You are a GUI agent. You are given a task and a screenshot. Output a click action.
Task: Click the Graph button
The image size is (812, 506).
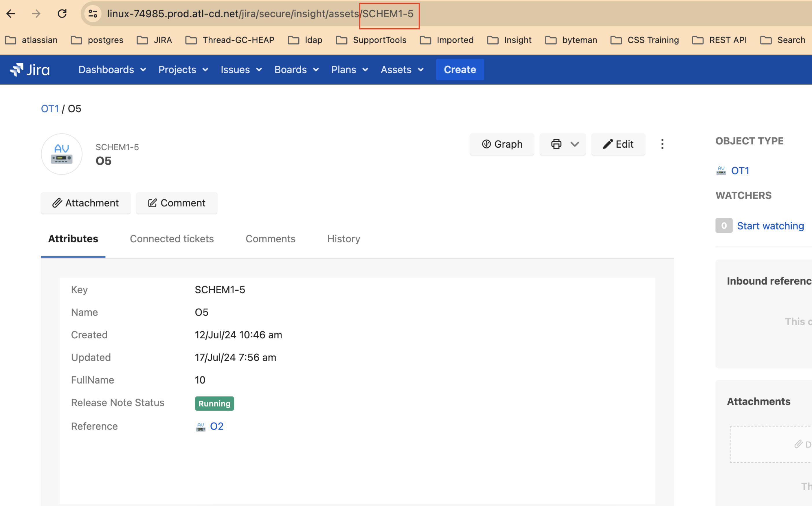pyautogui.click(x=502, y=144)
